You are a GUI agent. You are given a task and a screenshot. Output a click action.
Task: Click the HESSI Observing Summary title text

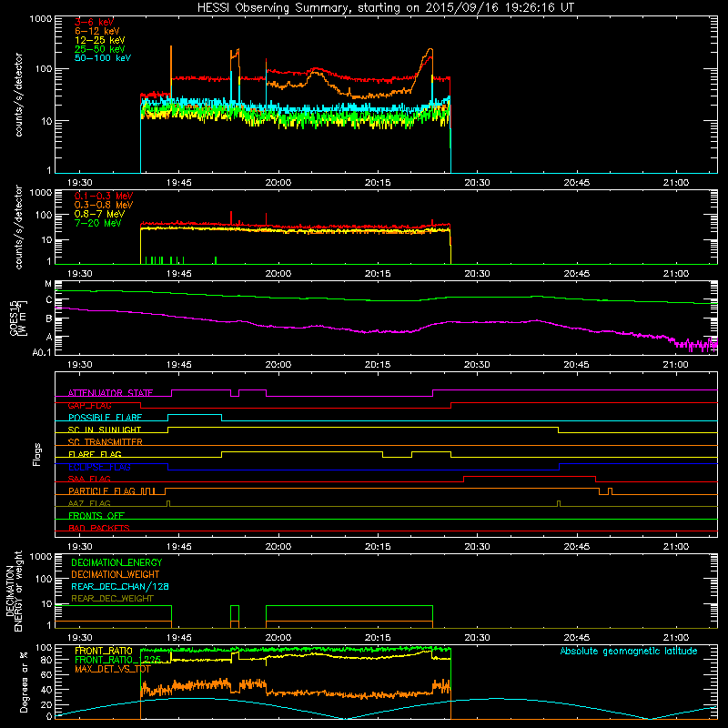[x=386, y=8]
